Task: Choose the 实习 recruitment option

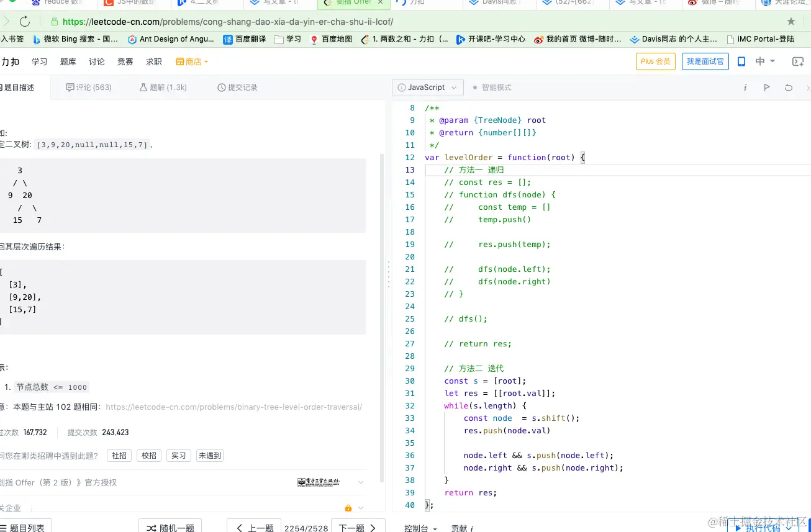Action: pyautogui.click(x=179, y=456)
